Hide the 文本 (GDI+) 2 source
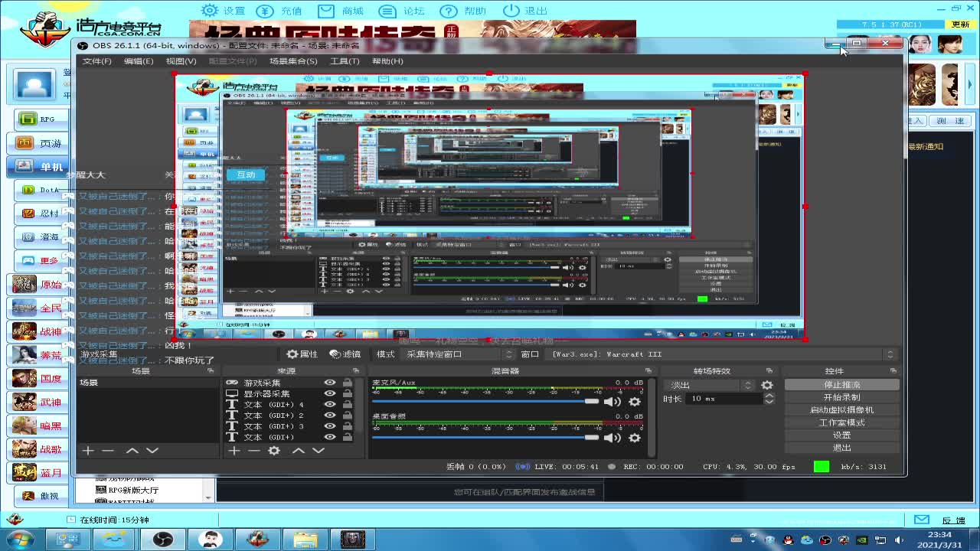 330,416
